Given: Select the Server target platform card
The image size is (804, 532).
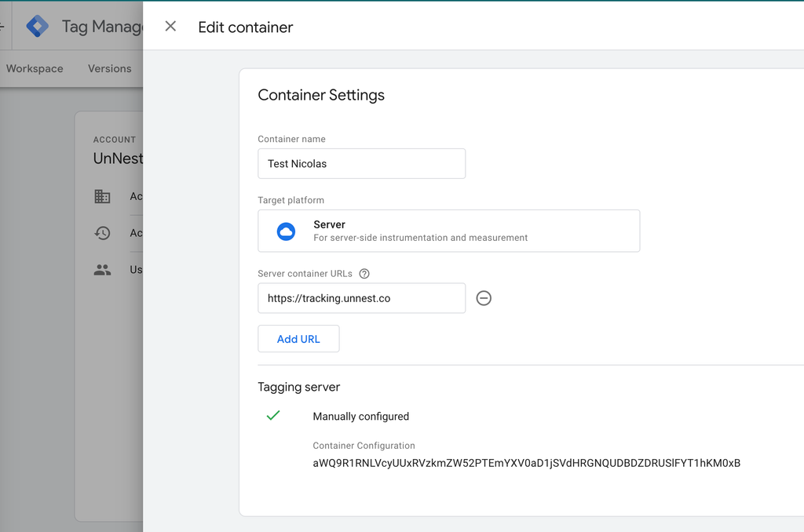Looking at the screenshot, I should (448, 231).
